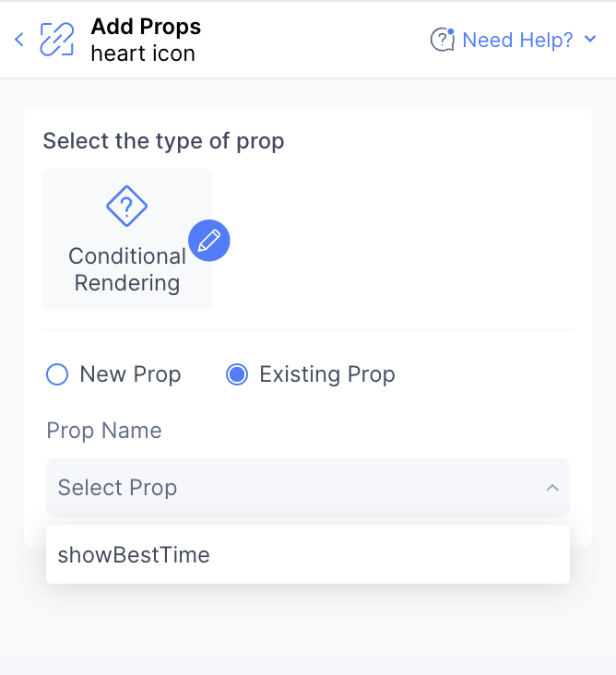Open the Need Help? link

[517, 40]
